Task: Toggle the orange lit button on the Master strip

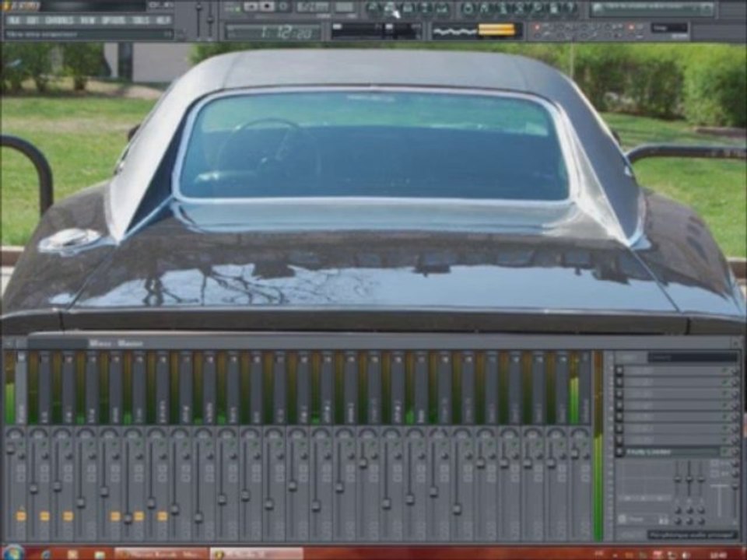Action: coord(21,516)
